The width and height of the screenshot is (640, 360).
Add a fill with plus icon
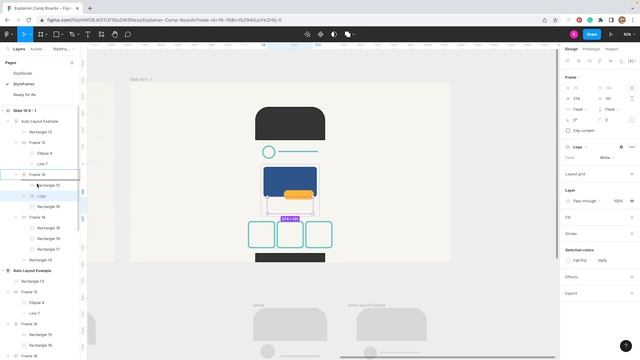(x=632, y=217)
